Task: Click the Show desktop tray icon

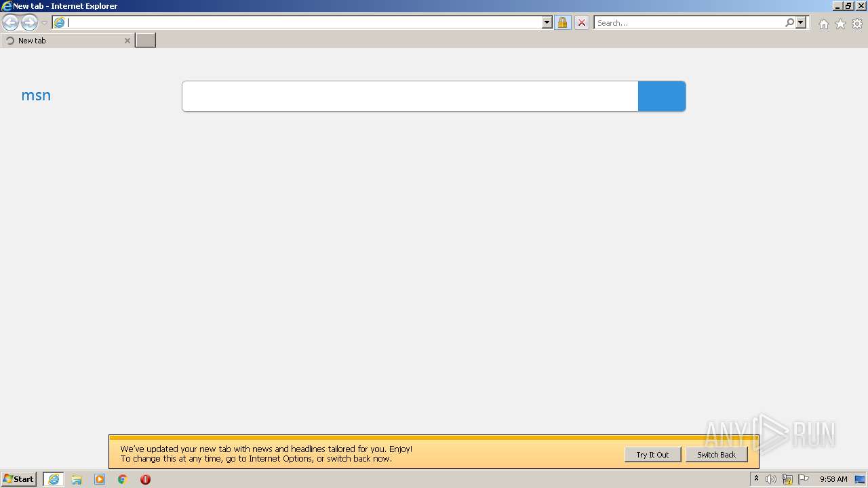Action: (860, 479)
